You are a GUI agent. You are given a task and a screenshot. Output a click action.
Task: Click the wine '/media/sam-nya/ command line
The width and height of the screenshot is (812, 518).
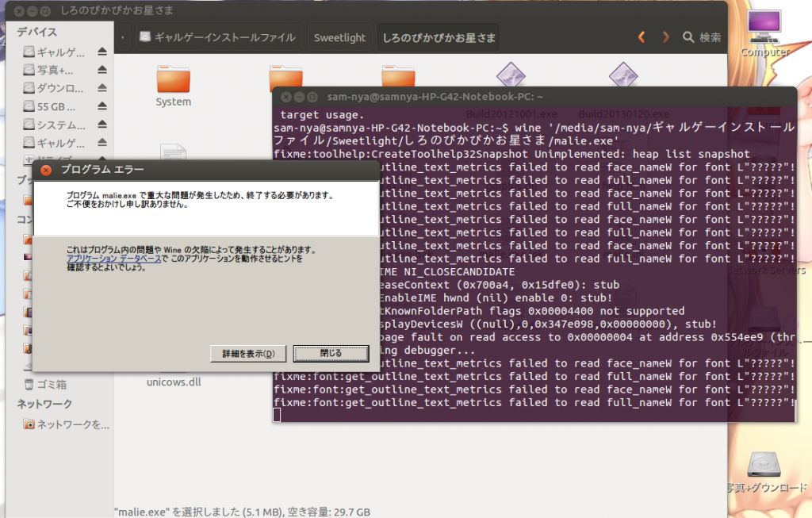coord(534,134)
